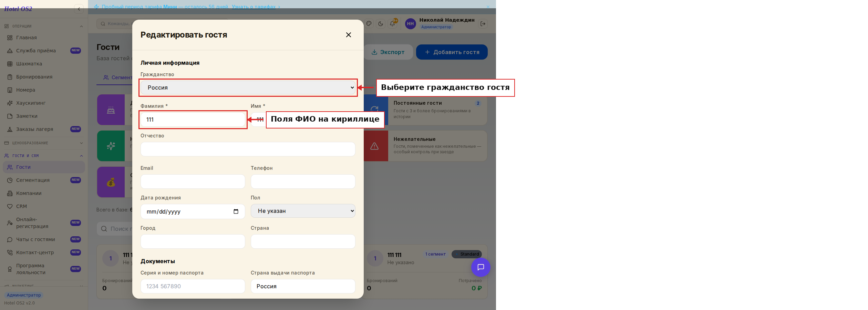The height and width of the screenshot is (310, 868).
Task: Click the Экспорт button
Action: (388, 52)
